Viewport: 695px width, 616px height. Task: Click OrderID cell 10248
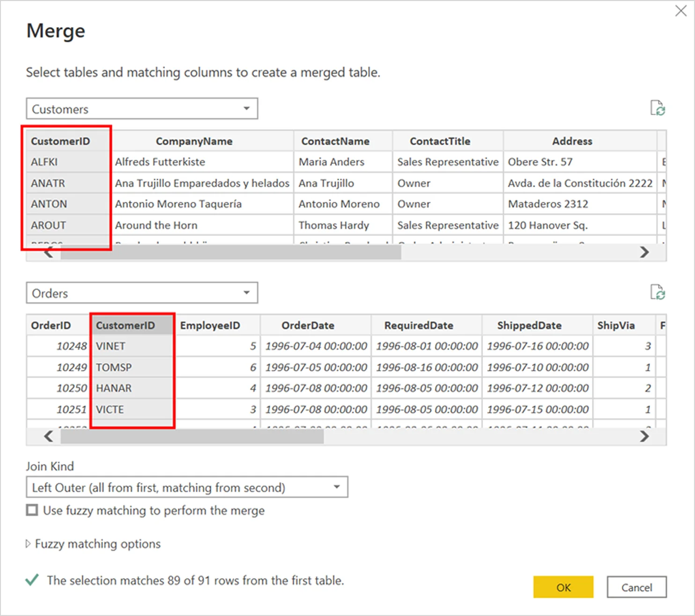(59, 346)
